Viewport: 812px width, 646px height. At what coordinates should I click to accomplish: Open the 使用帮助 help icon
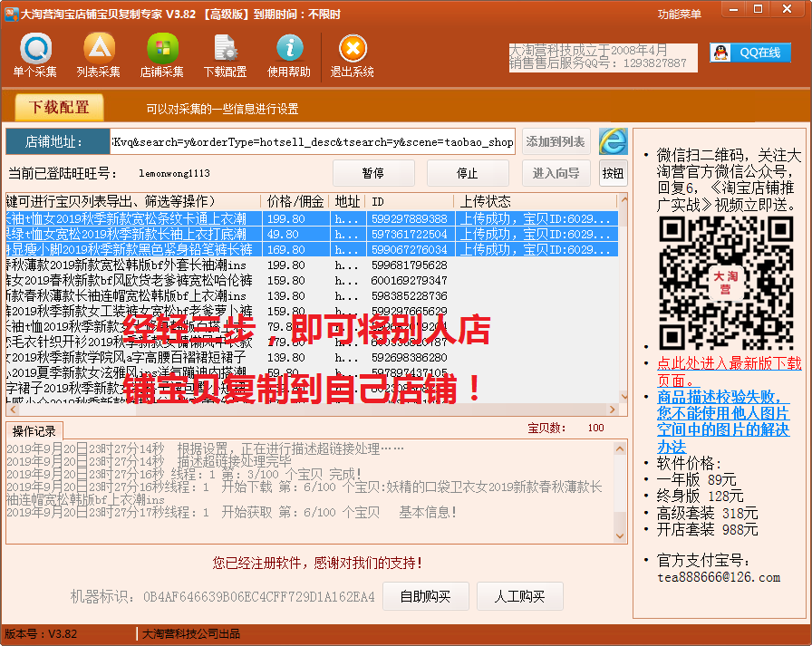coord(289,55)
